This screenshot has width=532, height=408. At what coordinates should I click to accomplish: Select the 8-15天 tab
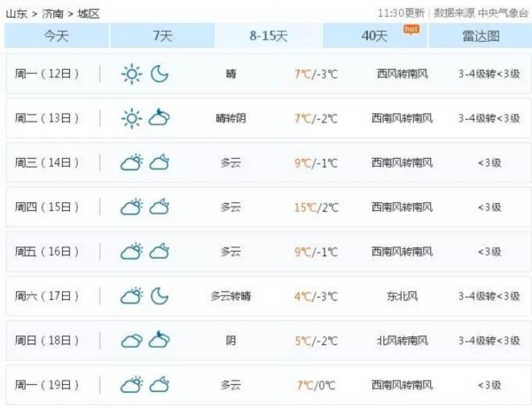[x=268, y=35]
